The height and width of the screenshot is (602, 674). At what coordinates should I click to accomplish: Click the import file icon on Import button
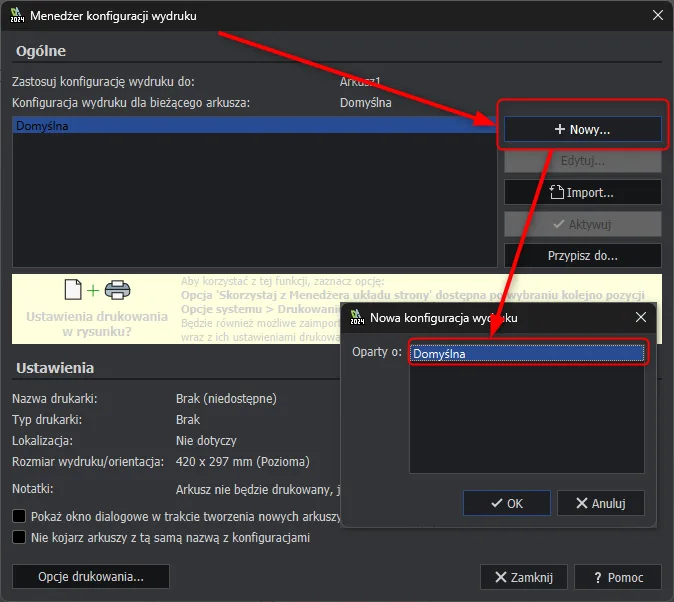pos(556,192)
